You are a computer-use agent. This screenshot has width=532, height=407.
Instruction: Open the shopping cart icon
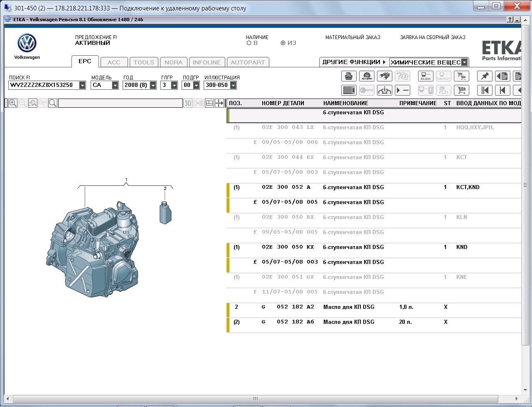(461, 90)
